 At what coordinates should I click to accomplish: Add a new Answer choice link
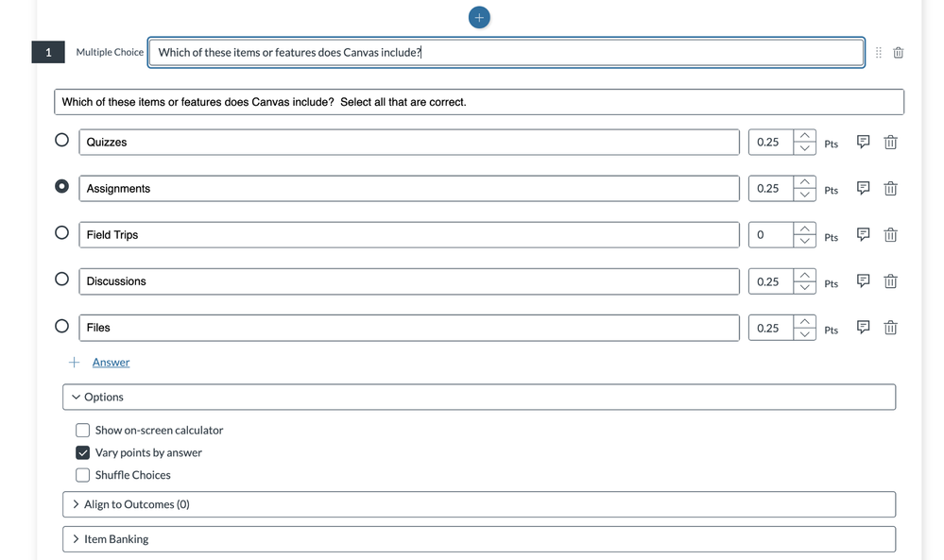(111, 362)
